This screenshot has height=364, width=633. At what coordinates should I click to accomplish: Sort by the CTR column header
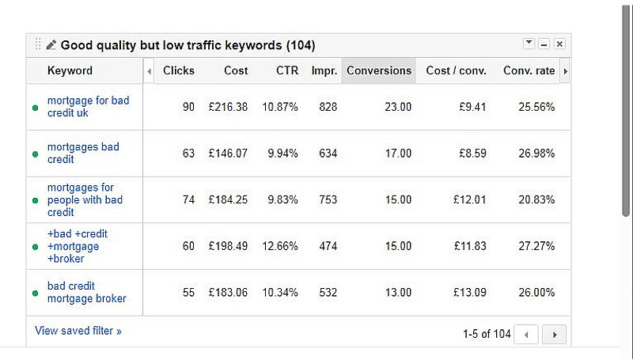tap(287, 70)
